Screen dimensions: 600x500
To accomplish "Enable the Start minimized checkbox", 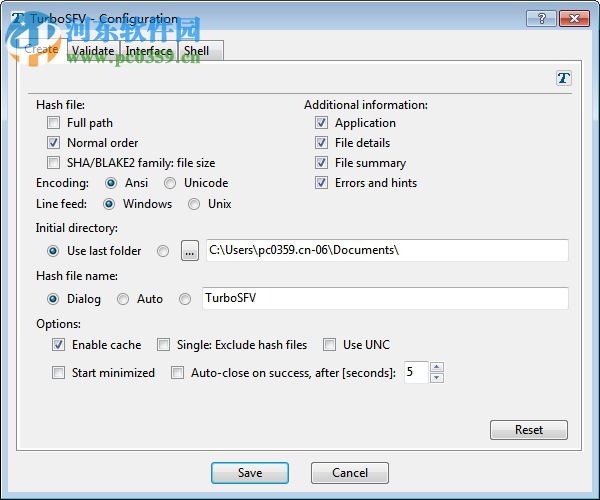I will tap(58, 373).
